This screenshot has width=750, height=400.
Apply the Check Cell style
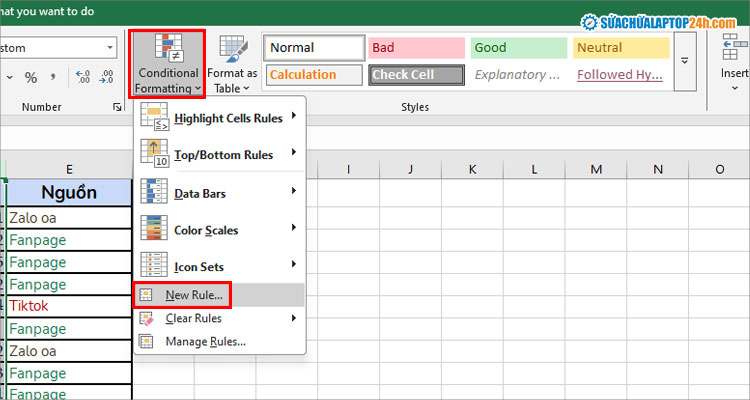tap(417, 74)
